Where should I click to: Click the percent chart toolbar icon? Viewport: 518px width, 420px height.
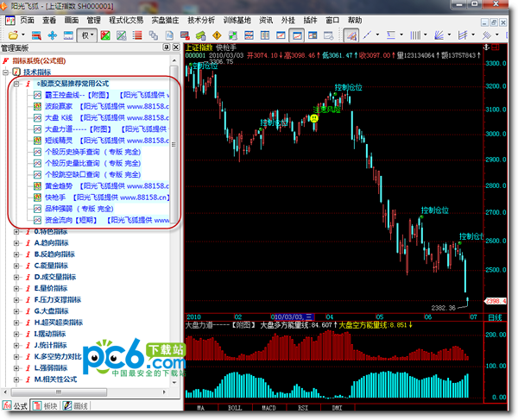121,35
